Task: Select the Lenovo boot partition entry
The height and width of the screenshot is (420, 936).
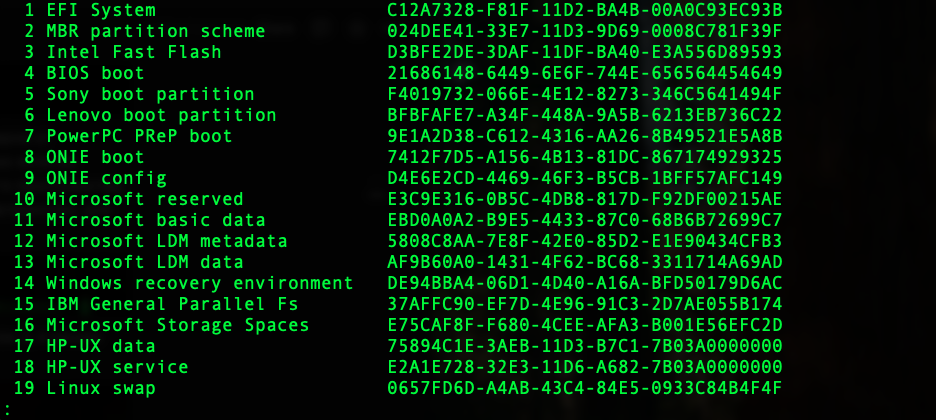Action: tap(161, 115)
